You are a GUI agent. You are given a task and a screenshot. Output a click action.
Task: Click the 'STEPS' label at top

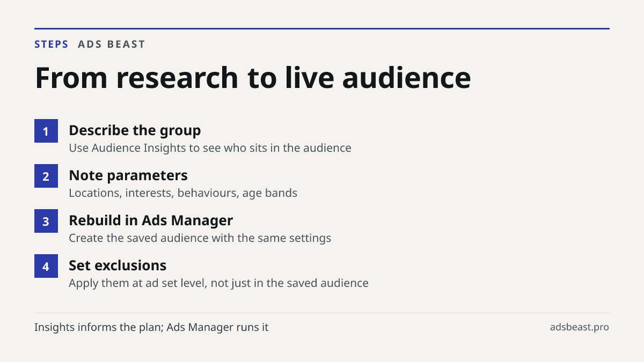[52, 45]
